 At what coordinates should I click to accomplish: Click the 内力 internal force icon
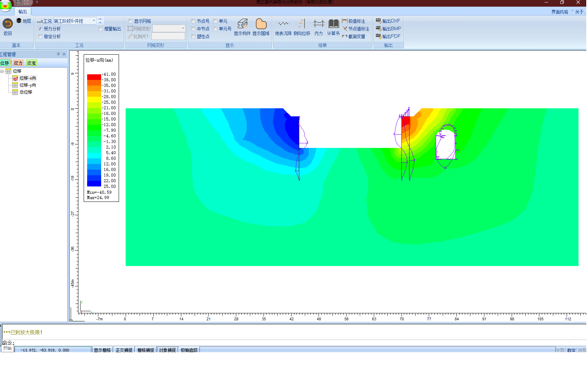(x=318, y=27)
